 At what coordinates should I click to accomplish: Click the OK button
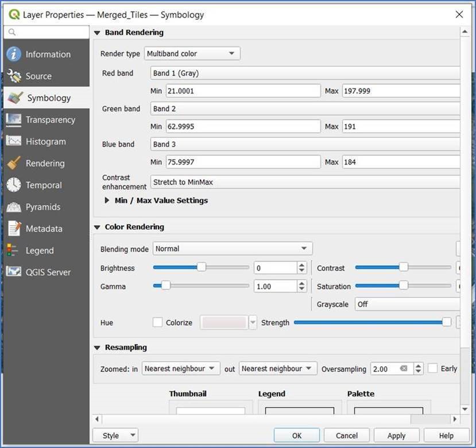(297, 435)
